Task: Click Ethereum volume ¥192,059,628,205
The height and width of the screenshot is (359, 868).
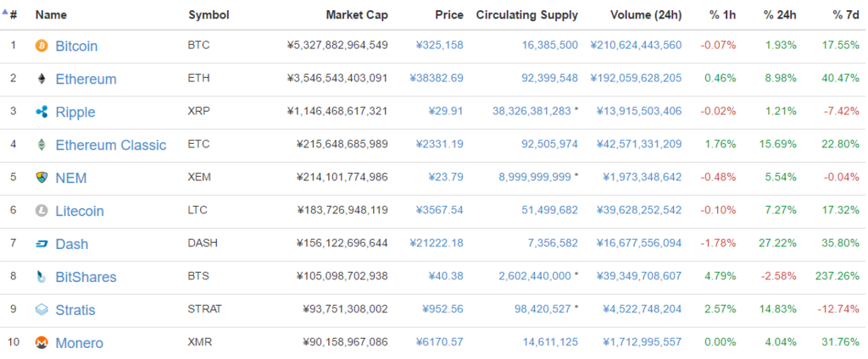Action: pyautogui.click(x=636, y=78)
